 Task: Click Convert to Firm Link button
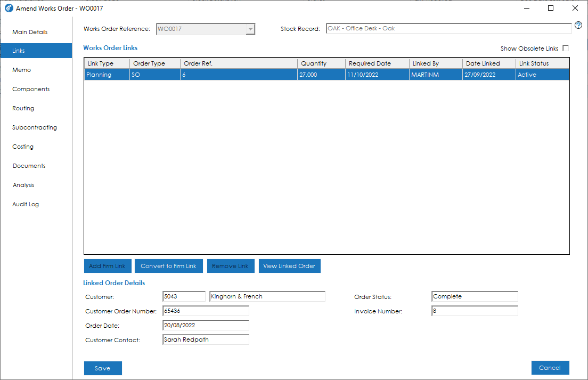pyautogui.click(x=169, y=266)
